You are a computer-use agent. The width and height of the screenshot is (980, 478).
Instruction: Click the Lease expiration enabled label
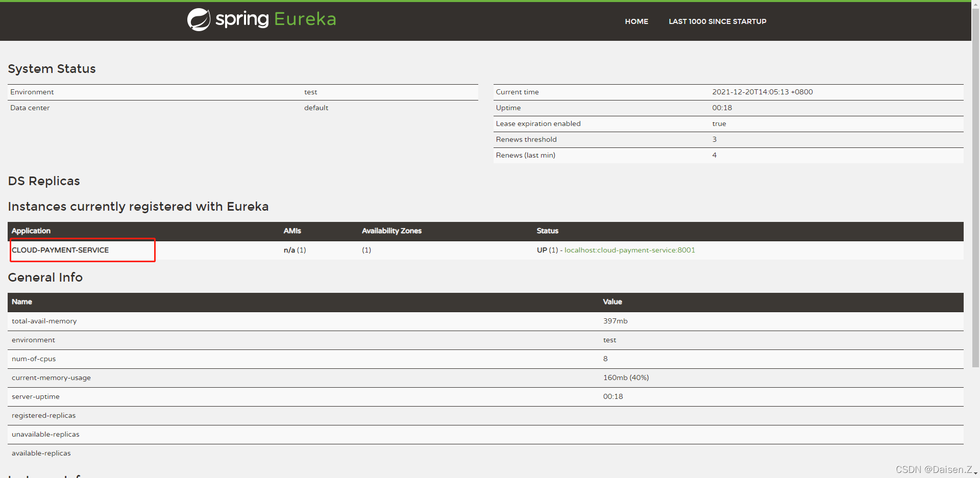(538, 123)
